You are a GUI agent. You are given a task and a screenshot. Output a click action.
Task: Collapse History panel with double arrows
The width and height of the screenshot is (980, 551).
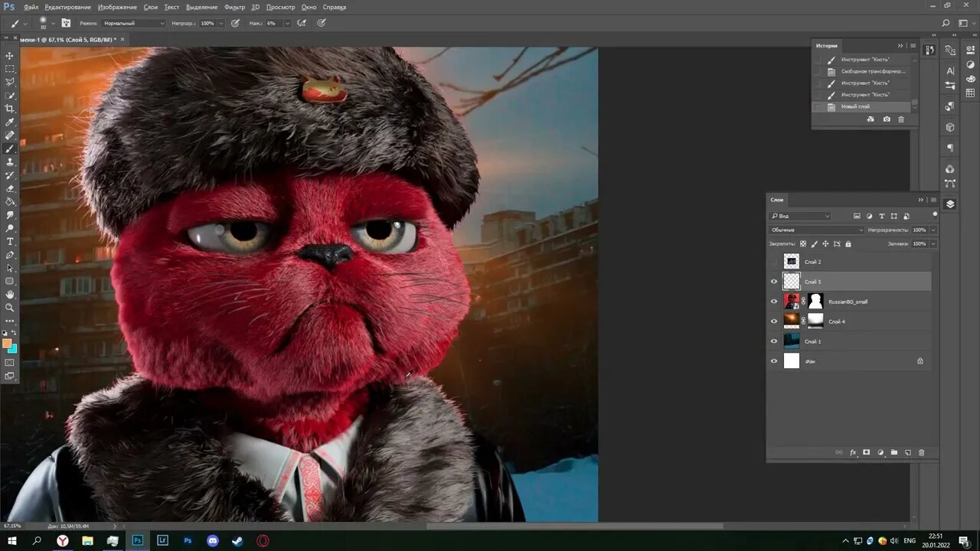[x=900, y=46]
